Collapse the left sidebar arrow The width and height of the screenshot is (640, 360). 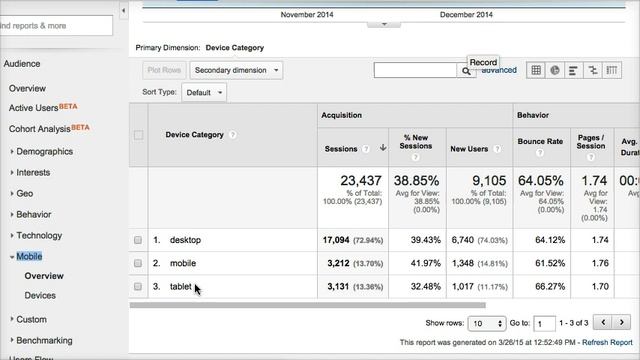coord(123,11)
